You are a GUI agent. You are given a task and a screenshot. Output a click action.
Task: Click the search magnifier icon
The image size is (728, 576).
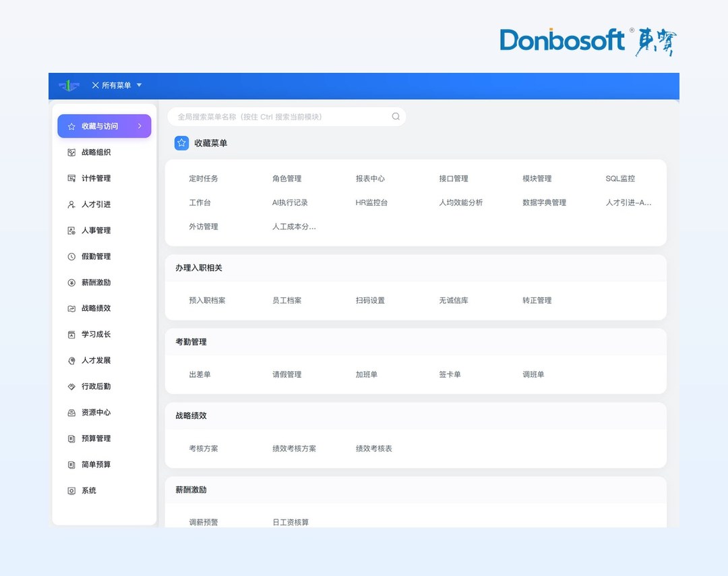point(396,117)
